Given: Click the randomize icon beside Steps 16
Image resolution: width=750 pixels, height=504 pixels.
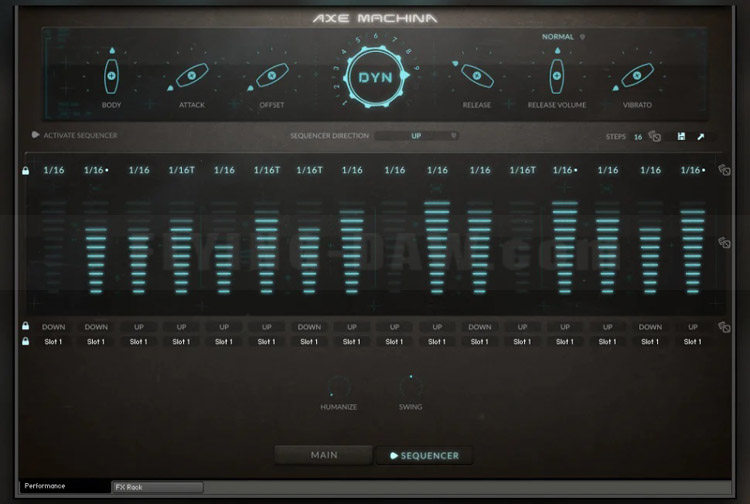Looking at the screenshot, I should 655,136.
